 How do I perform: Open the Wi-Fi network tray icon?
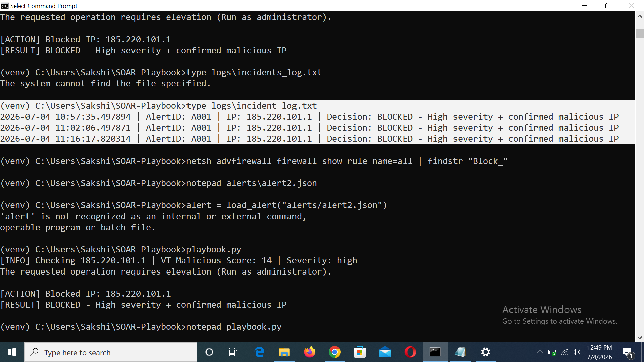coord(565,352)
